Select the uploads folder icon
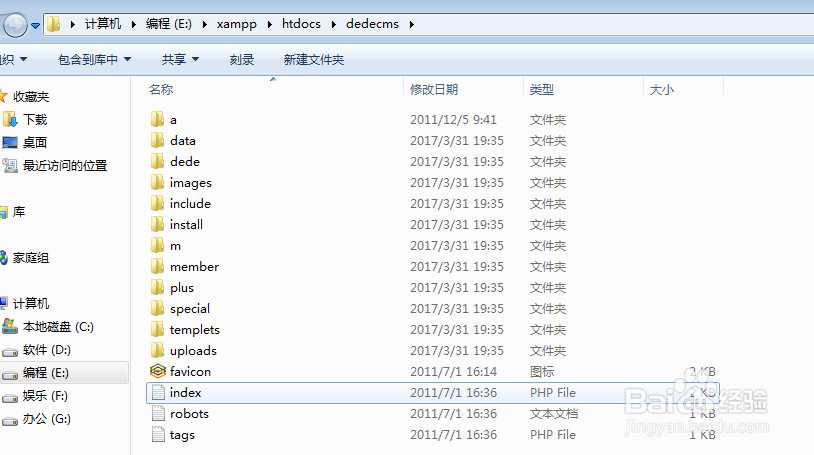Viewport: 814px width, 455px height. [x=157, y=350]
